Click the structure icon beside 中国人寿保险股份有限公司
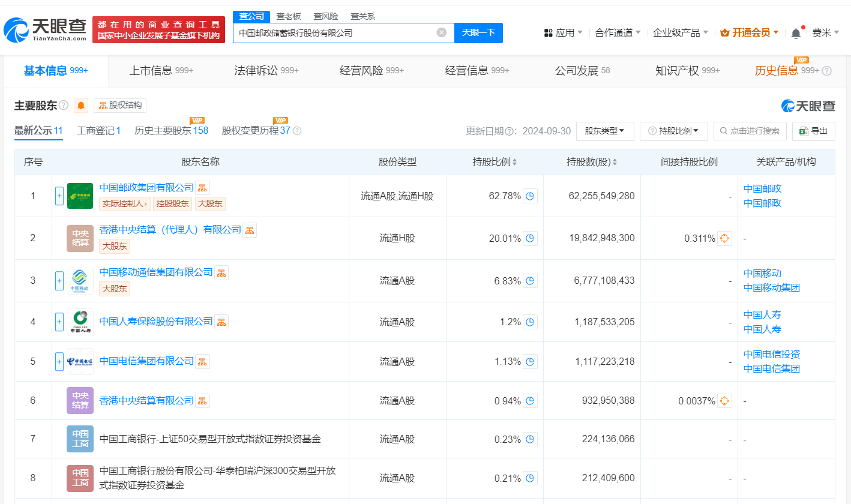This screenshot has height=504, width=851. (221, 322)
